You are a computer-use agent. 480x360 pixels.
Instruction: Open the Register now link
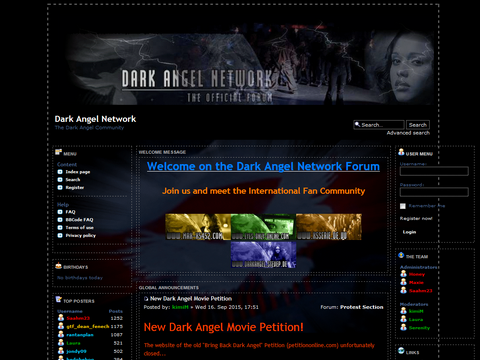[416, 219]
